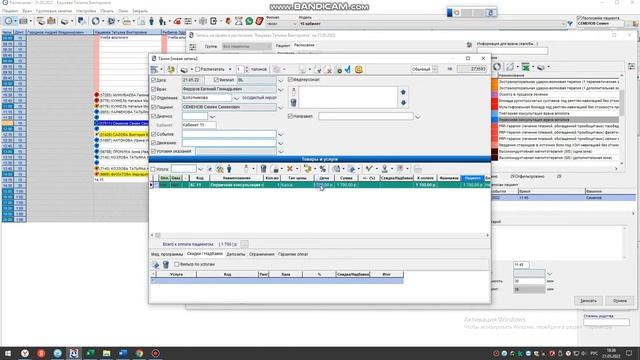Click add-discount icon in discounts panel
This screenshot has width=640, height=360.
pos(156,265)
